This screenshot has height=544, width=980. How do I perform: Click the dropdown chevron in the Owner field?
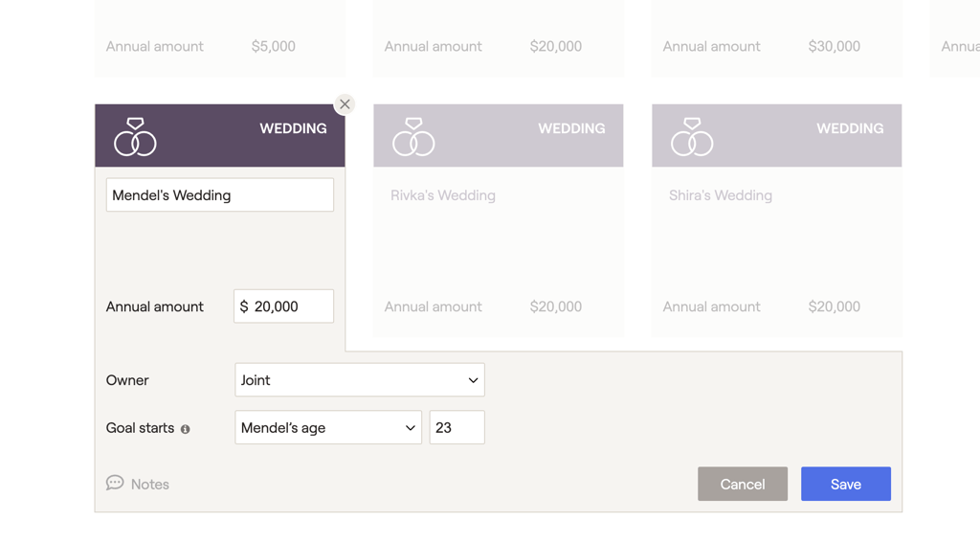[473, 380]
